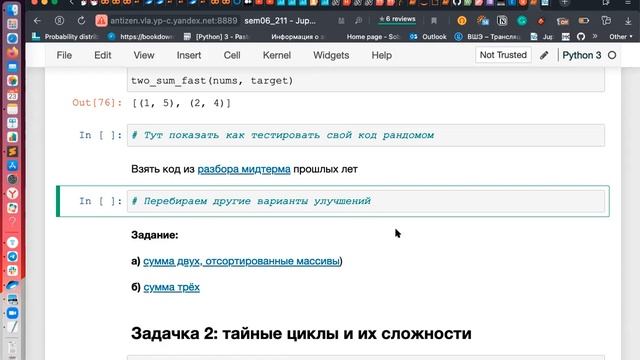Open the Other bookmarks folder dropdown
The height and width of the screenshot is (360, 640).
pos(621,37)
